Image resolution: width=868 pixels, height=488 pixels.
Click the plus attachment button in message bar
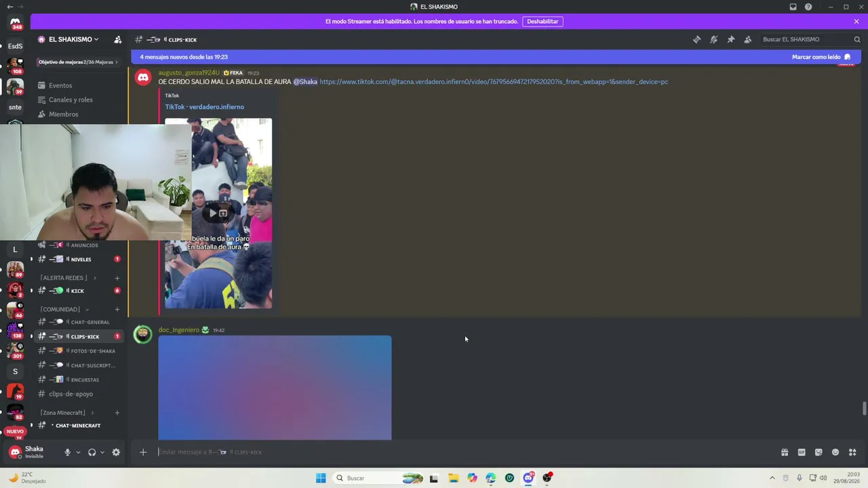pyautogui.click(x=143, y=452)
